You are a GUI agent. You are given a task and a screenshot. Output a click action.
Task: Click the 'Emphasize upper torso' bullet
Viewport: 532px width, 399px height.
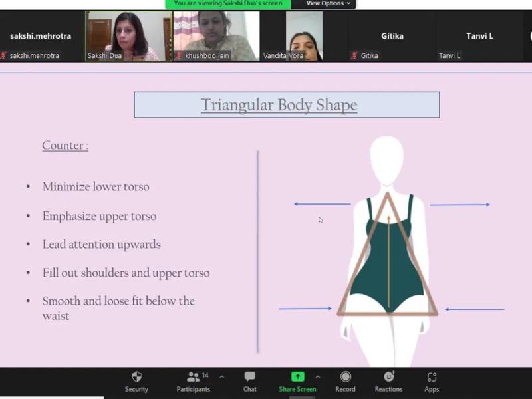click(x=99, y=216)
